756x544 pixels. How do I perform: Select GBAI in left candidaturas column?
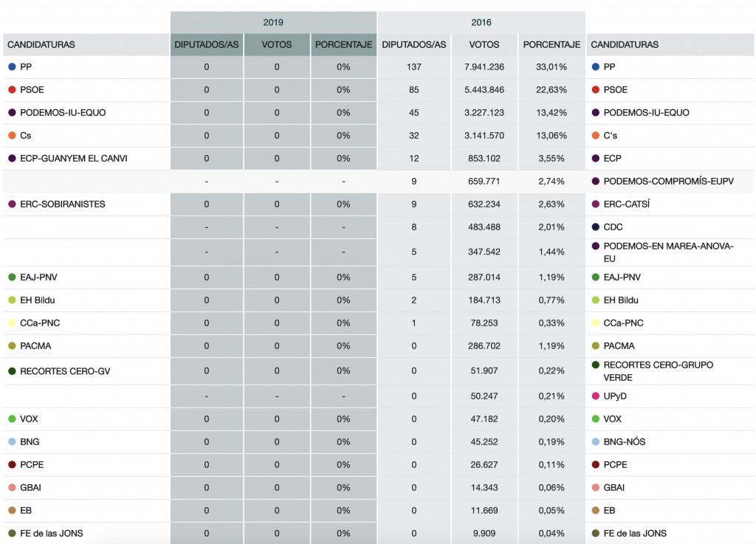(x=30, y=487)
